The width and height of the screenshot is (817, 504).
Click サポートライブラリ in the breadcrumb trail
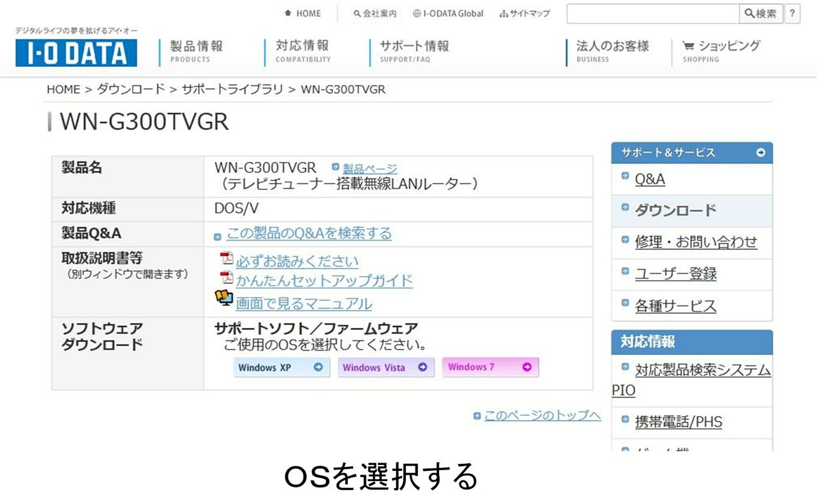pyautogui.click(x=232, y=89)
